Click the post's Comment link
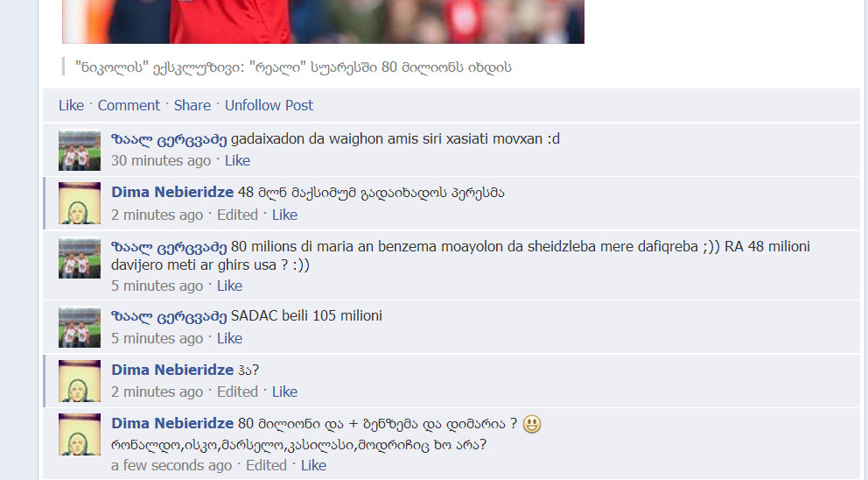868x480 pixels. click(x=129, y=105)
